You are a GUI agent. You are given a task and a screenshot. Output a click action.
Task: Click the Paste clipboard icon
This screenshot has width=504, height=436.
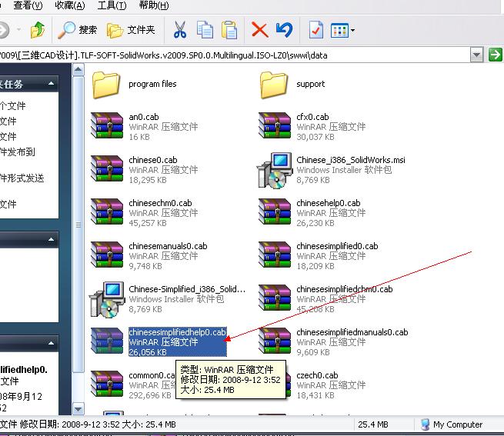coord(229,30)
